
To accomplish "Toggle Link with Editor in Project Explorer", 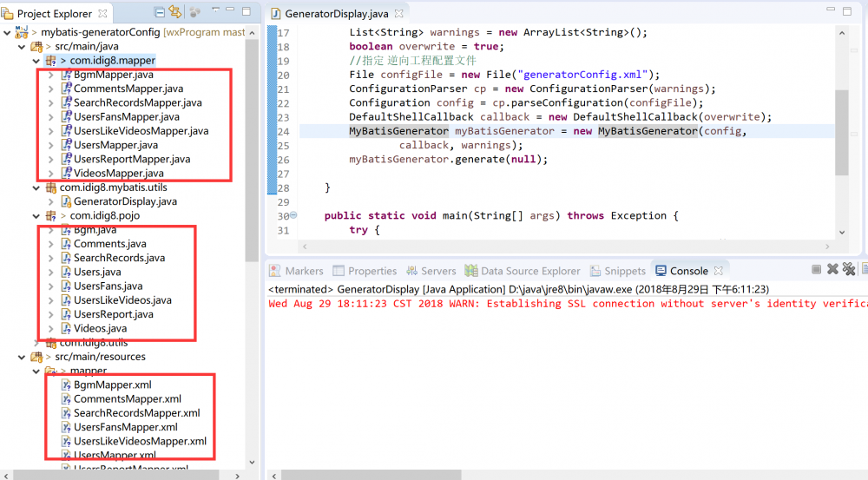I will (x=175, y=11).
